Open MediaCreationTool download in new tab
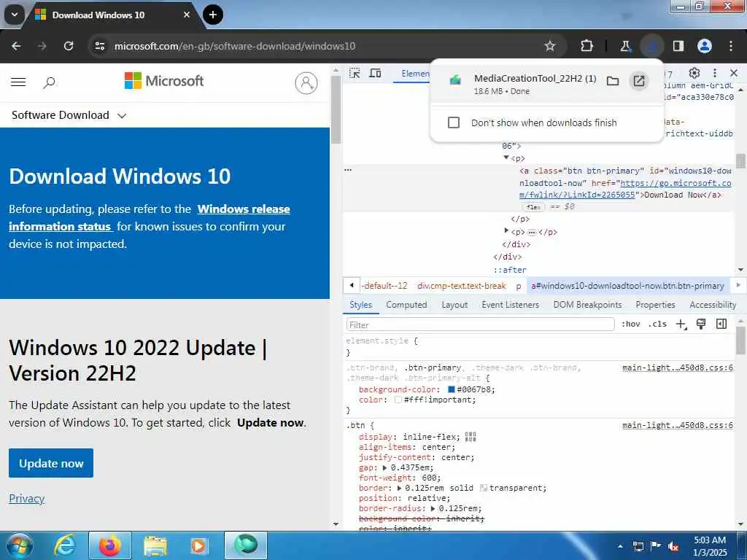 638,81
